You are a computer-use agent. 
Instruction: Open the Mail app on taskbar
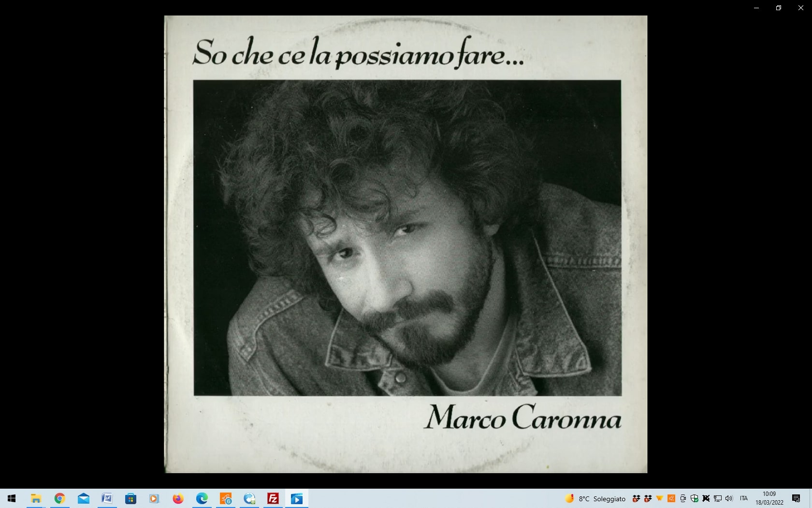click(83, 498)
